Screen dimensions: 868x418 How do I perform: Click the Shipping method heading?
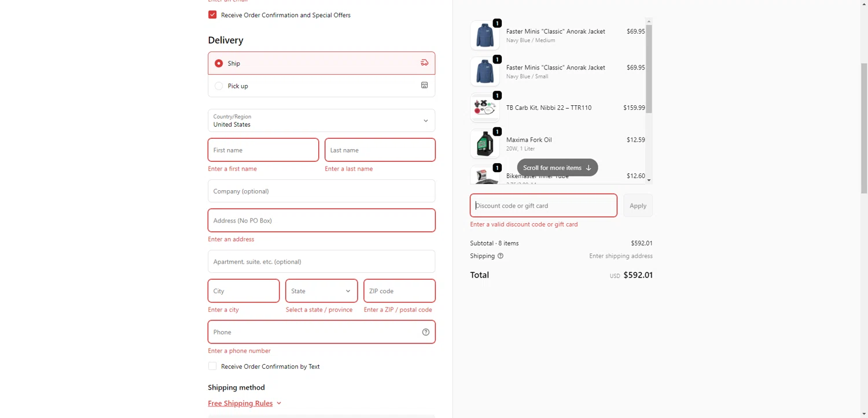point(236,387)
